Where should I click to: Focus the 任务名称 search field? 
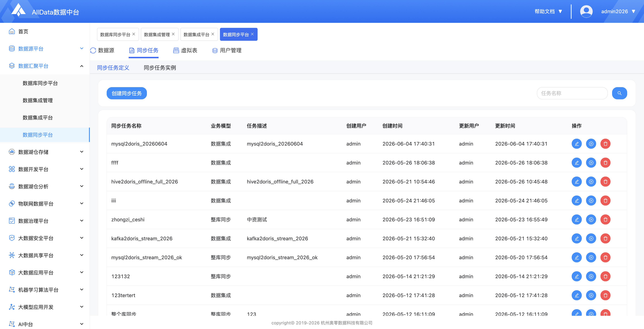(x=572, y=93)
